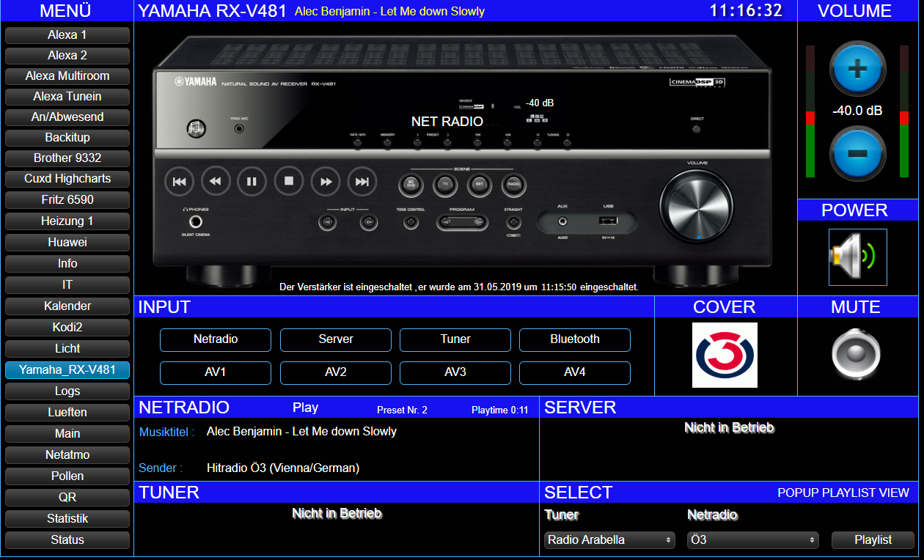Screen dimensions: 924x560
Task: Click the PROGRAM selector on receiver
Action: pos(462,221)
